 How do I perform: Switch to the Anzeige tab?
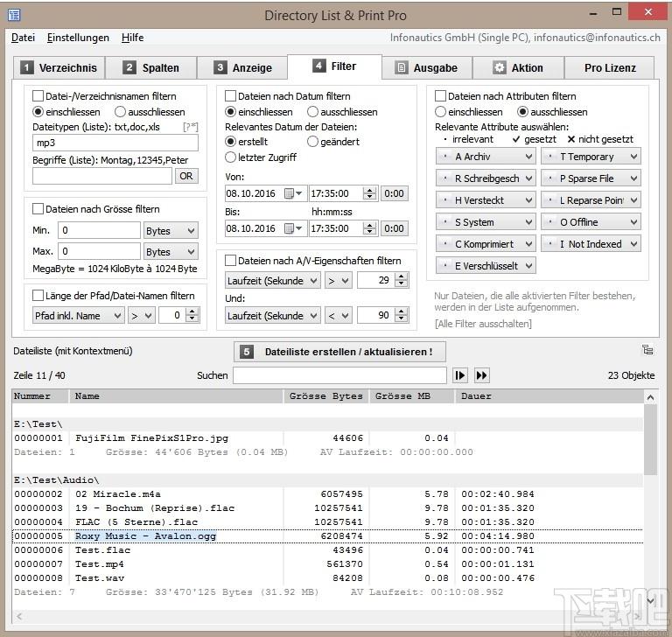click(242, 67)
